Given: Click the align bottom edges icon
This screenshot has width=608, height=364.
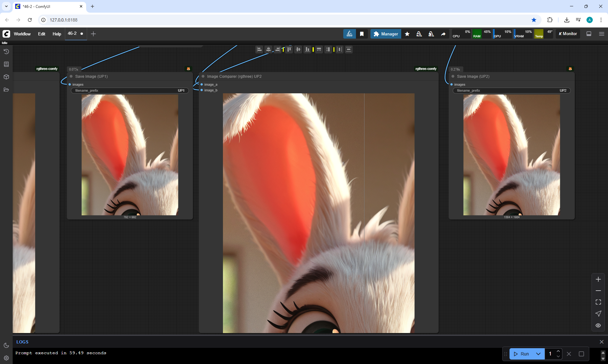Looking at the screenshot, I should [x=307, y=49].
